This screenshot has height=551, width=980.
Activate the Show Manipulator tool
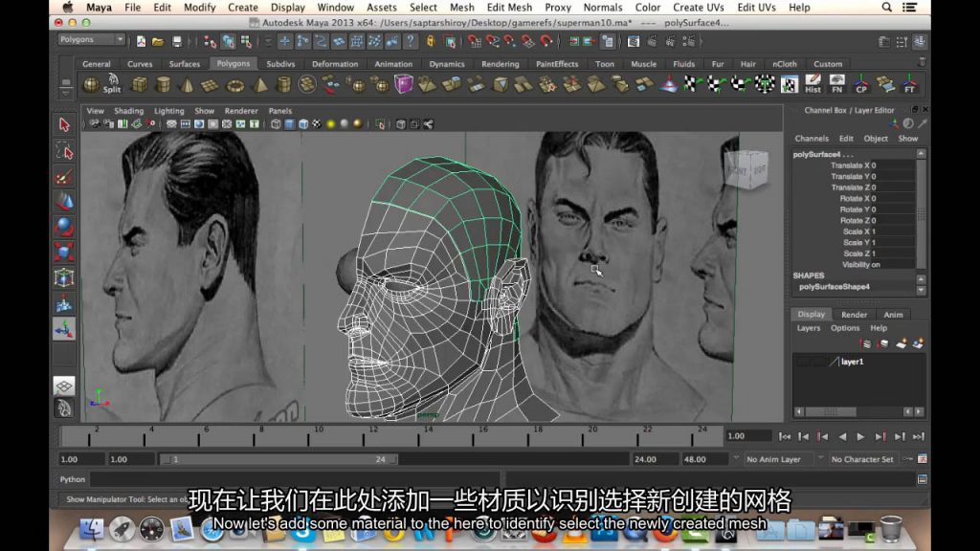click(x=64, y=329)
